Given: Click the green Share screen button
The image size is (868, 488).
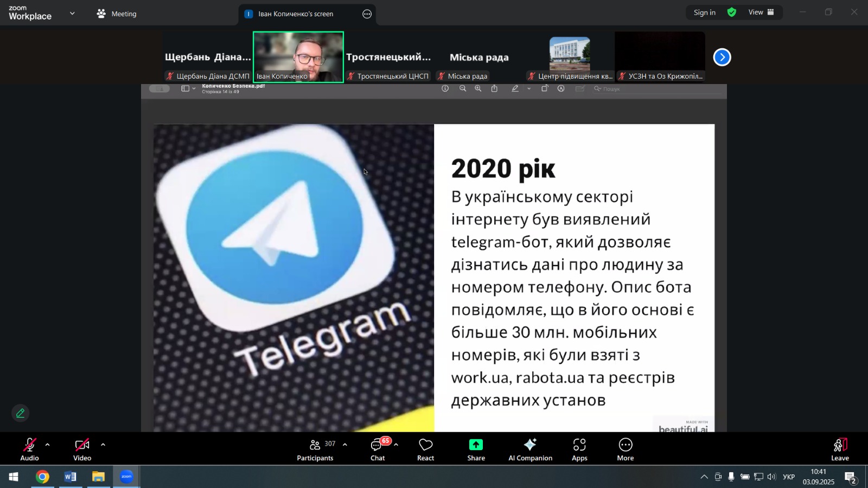Looking at the screenshot, I should point(476,450).
